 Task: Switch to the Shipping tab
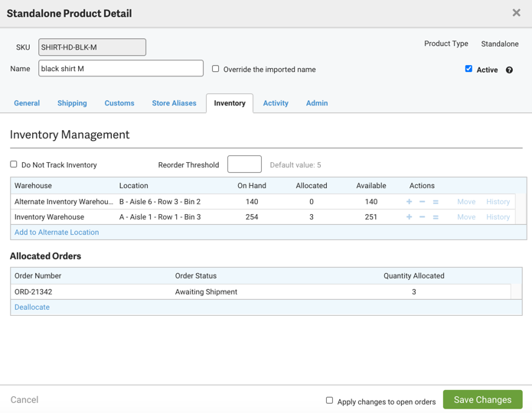(72, 103)
